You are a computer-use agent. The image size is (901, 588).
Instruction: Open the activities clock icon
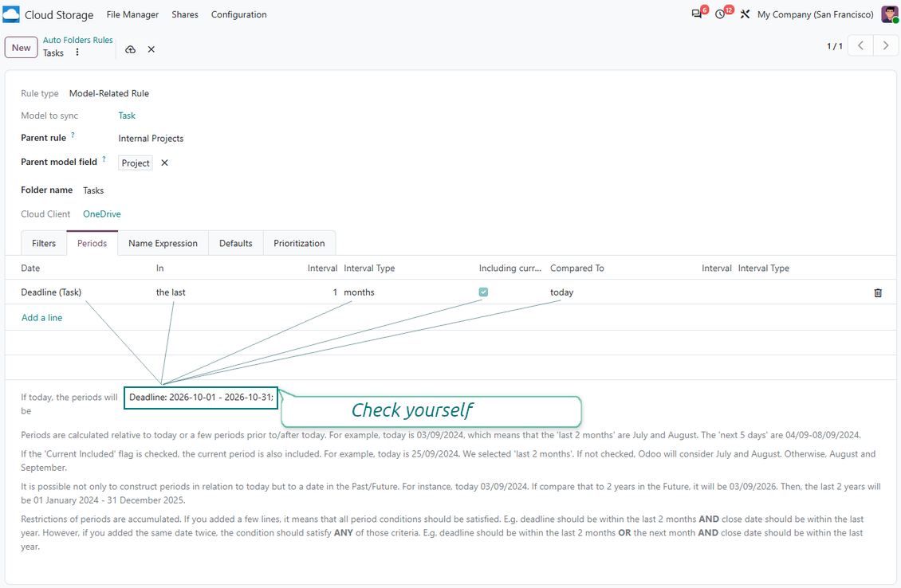(720, 14)
